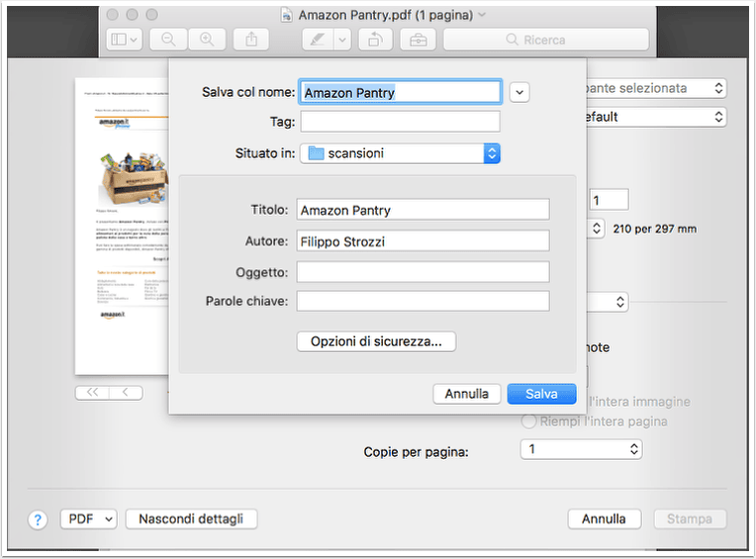The image size is (756, 559).
Task: Select Riempi l'intera pagina radio button
Action: tap(528, 421)
